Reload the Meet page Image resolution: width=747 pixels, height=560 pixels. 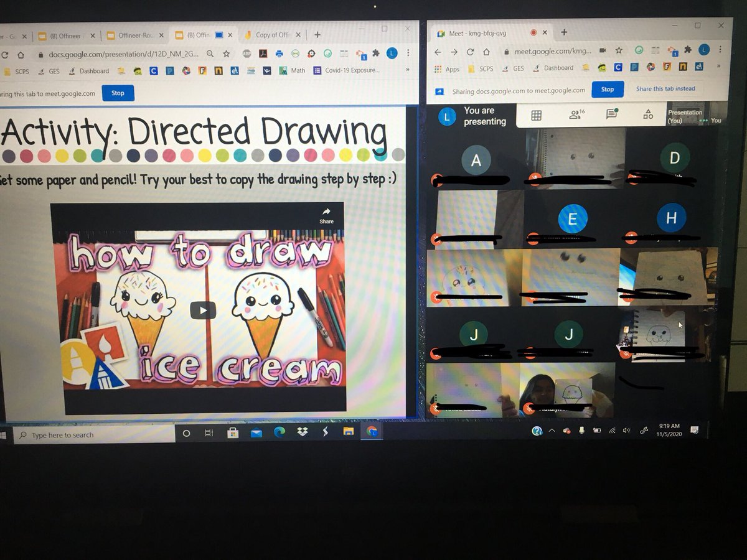pyautogui.click(x=470, y=52)
